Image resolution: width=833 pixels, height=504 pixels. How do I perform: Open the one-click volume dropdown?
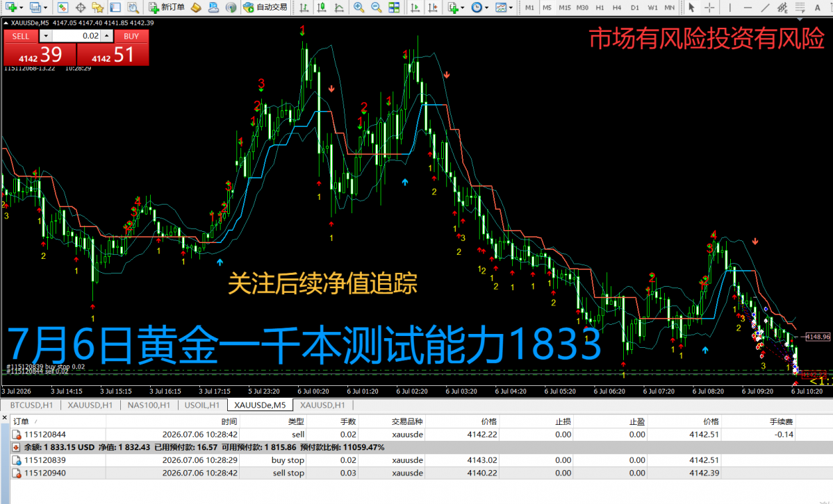pos(46,36)
